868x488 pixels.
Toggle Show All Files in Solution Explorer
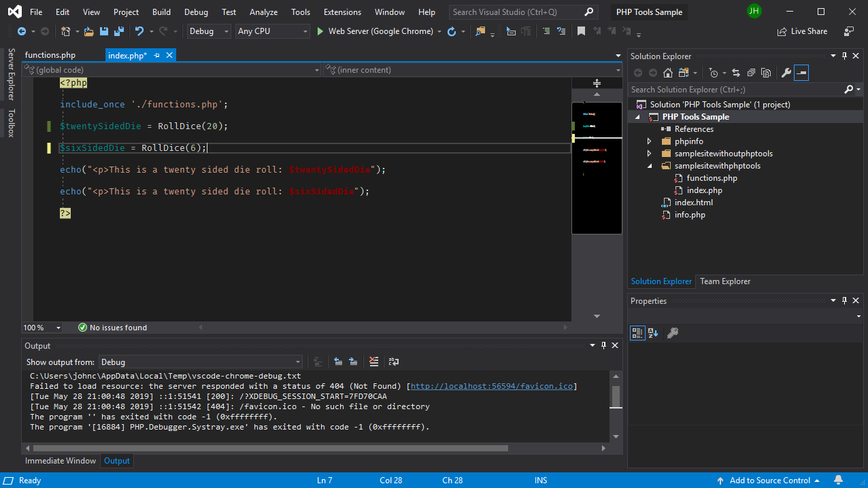[x=766, y=73]
